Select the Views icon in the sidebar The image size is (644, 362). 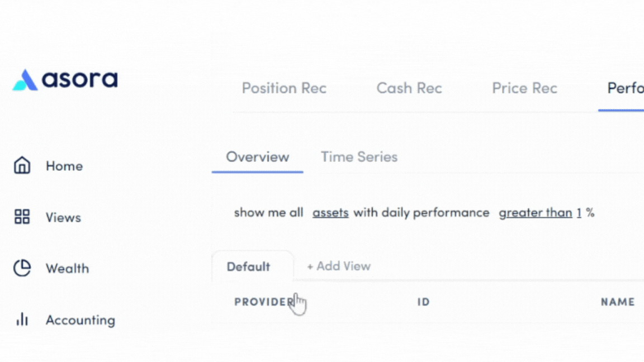click(22, 217)
